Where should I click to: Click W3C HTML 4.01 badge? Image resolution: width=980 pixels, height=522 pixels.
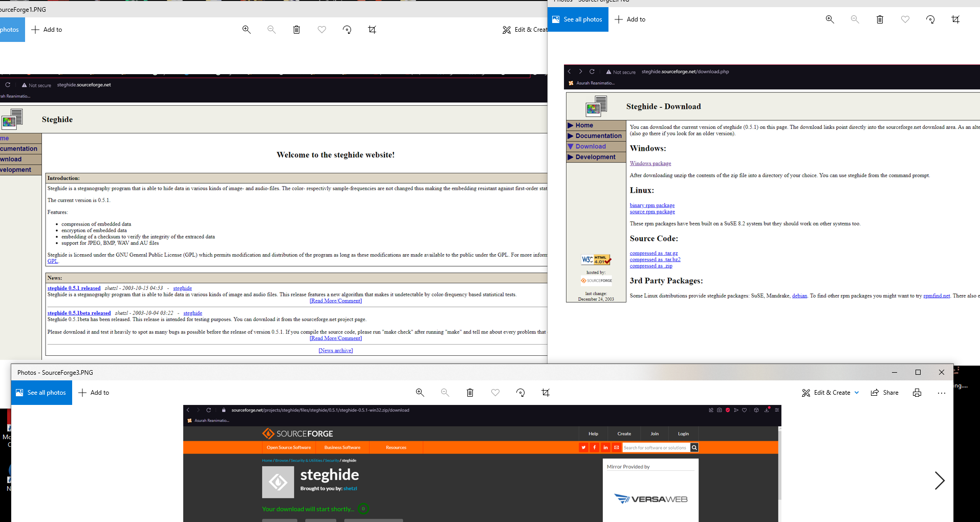point(596,260)
